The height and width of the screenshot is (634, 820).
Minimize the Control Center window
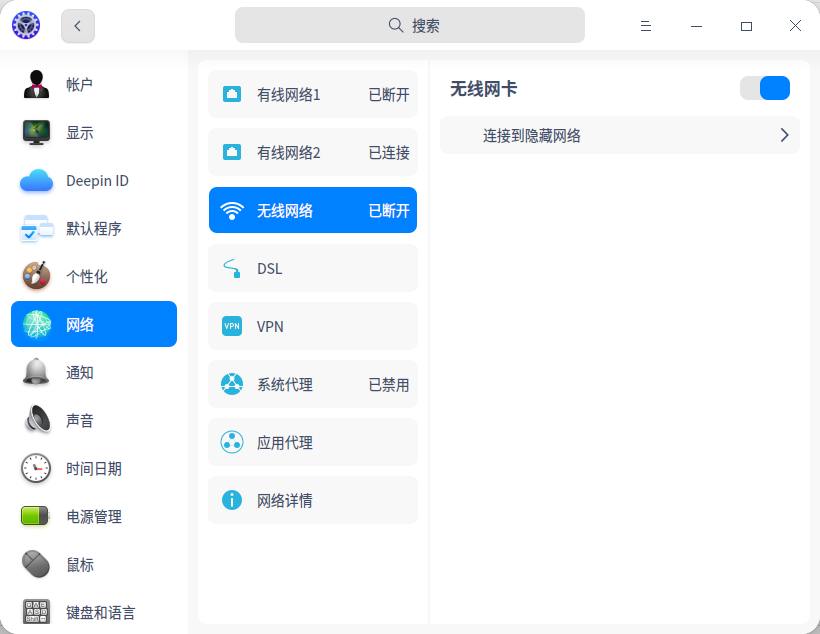696,26
